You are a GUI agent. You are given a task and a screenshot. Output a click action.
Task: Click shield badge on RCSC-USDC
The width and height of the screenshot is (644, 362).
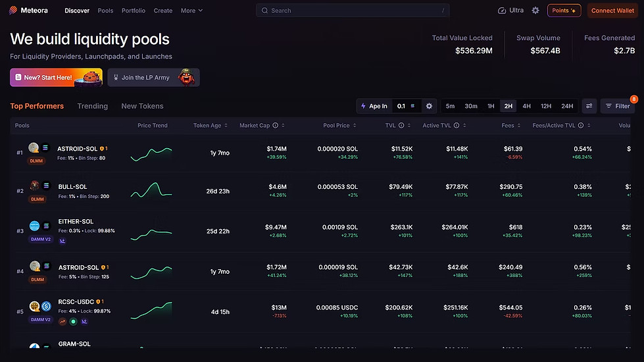[x=98, y=301]
